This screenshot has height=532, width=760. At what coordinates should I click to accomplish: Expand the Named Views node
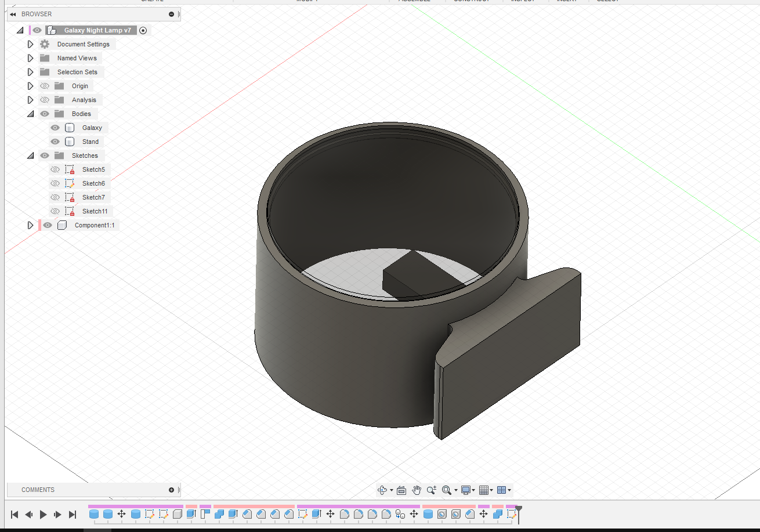pyautogui.click(x=31, y=58)
